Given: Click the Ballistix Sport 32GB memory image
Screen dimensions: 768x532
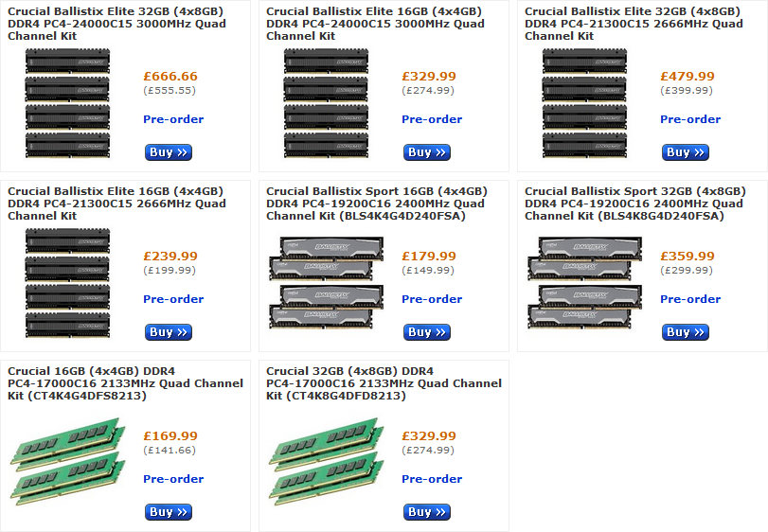Looking at the screenshot, I should point(584,283).
